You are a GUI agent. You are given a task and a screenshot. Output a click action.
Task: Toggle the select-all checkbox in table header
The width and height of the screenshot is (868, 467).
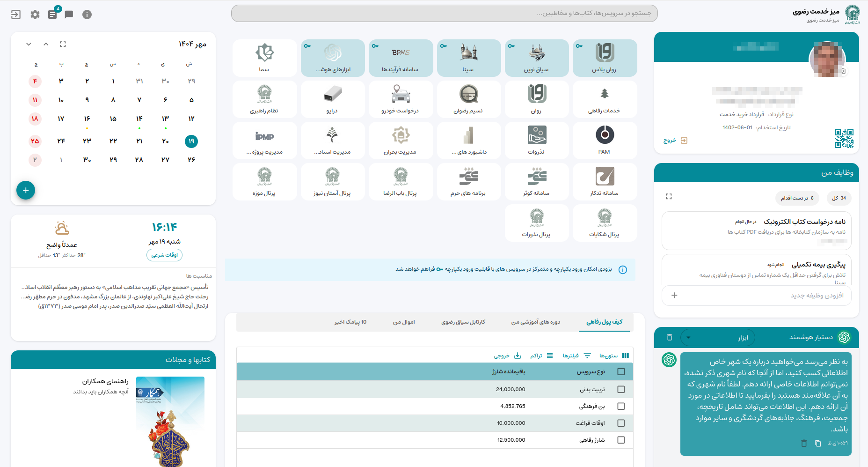(x=621, y=371)
